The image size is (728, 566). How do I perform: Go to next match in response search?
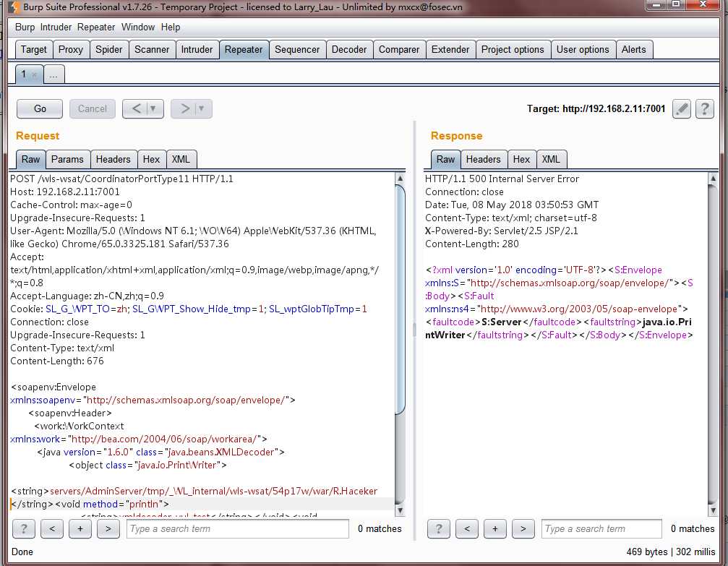pos(523,529)
